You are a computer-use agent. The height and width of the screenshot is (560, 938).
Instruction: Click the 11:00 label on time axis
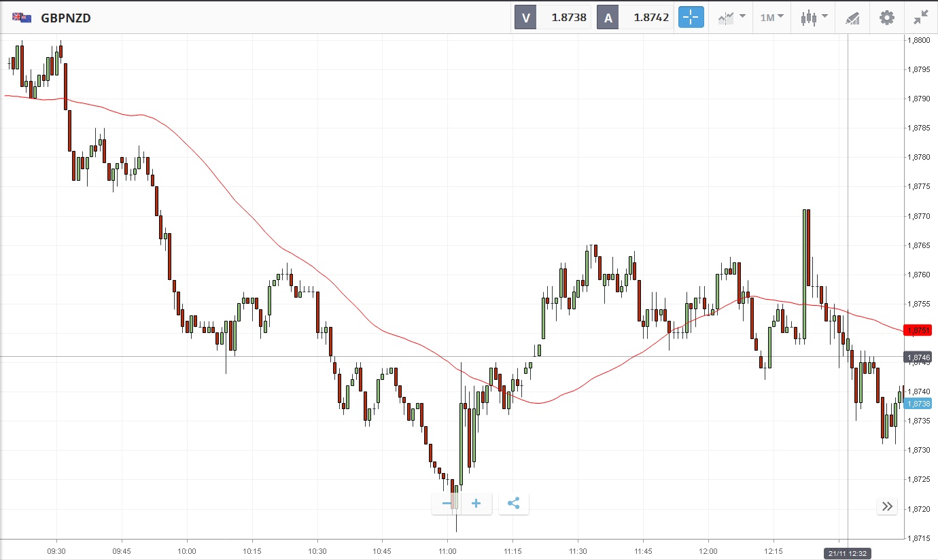tap(447, 550)
